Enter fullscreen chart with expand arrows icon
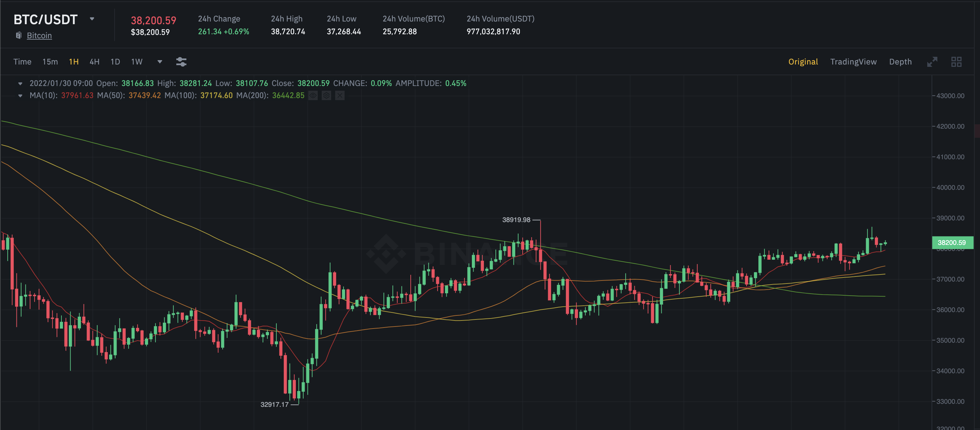The width and height of the screenshot is (980, 430). (x=932, y=62)
